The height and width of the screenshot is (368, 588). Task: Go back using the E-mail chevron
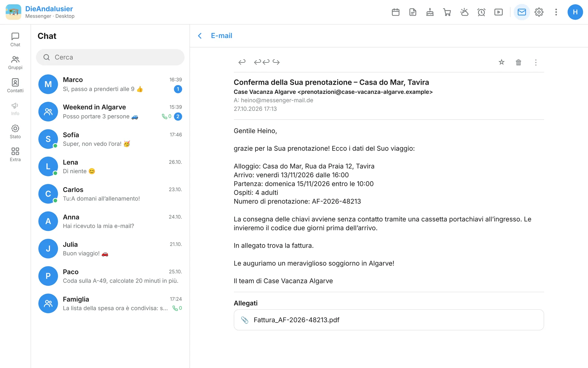[x=200, y=36]
